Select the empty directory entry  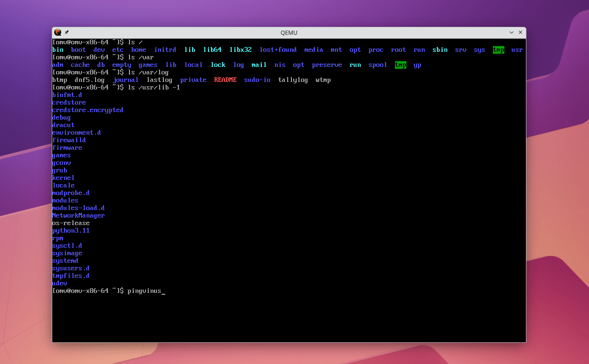click(x=122, y=65)
